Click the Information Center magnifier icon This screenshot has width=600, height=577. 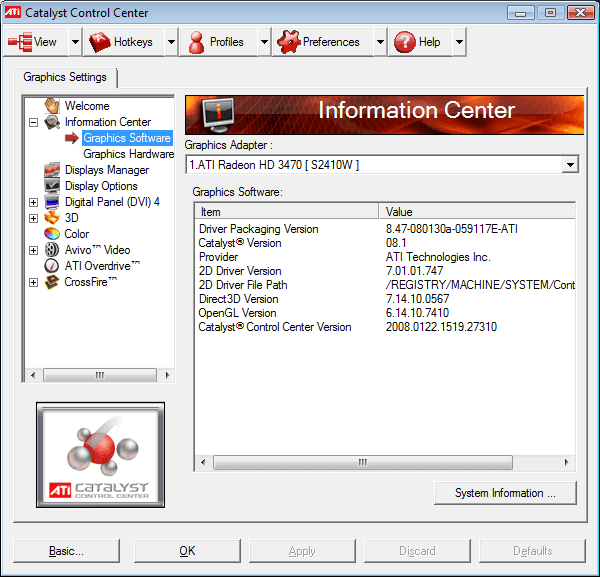click(52, 122)
